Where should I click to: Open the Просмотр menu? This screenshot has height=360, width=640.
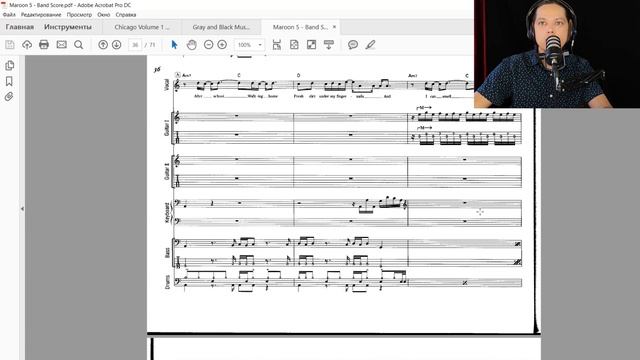[79, 15]
